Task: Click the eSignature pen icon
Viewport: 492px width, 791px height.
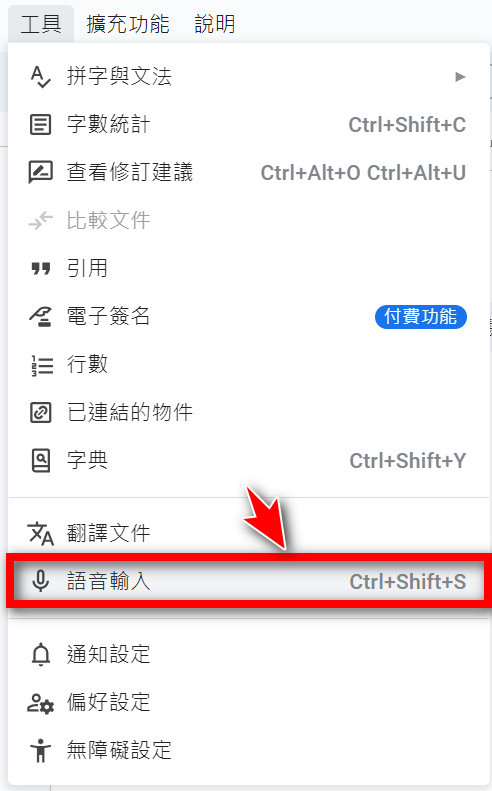Action: tap(40, 316)
